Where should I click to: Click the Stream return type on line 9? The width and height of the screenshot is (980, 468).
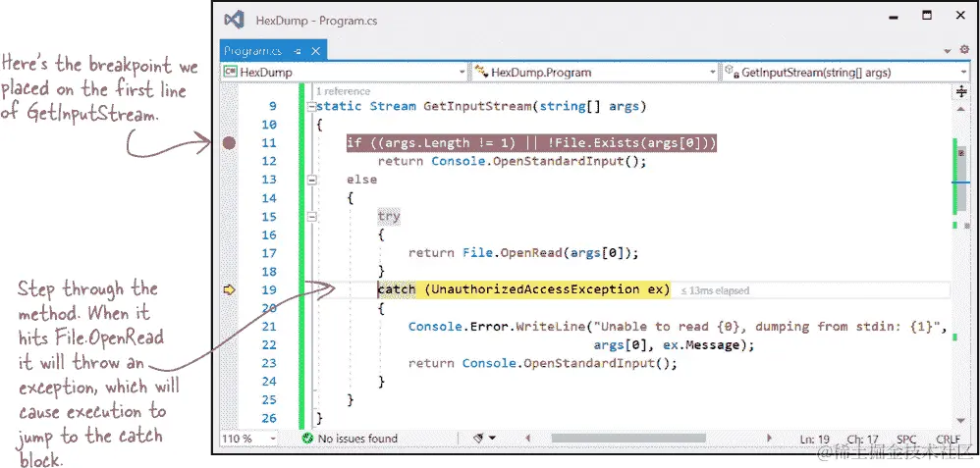[393, 106]
